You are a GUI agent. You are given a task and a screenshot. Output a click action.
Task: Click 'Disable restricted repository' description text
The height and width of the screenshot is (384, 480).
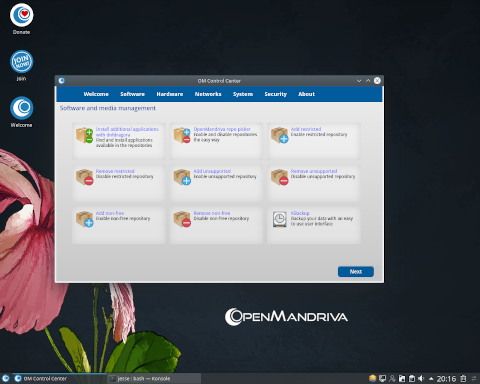tap(125, 176)
